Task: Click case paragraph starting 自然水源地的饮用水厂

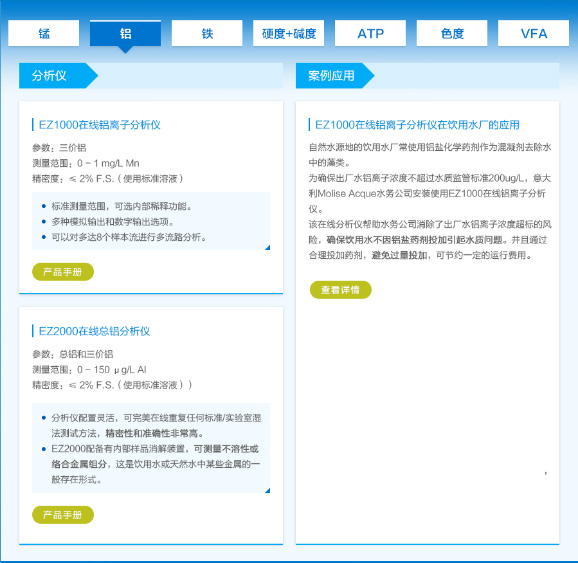Action: coord(430,154)
